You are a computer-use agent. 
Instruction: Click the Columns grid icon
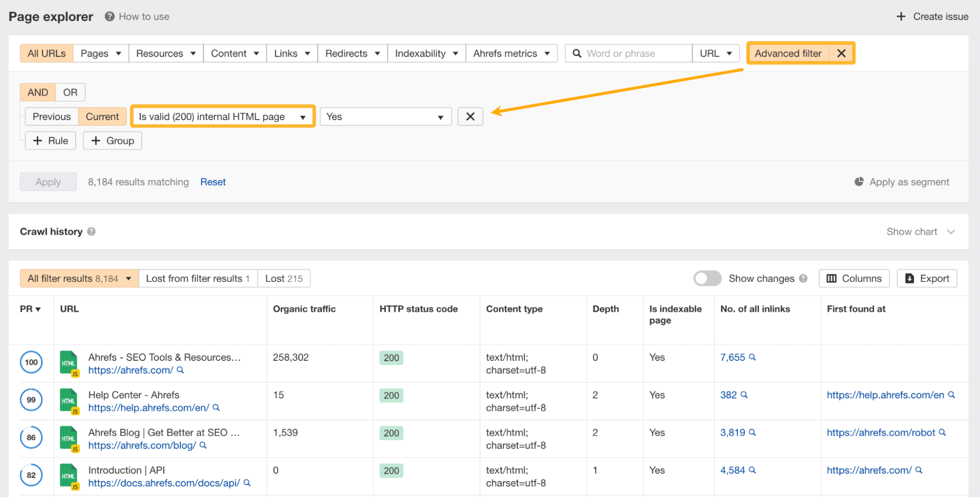(832, 278)
